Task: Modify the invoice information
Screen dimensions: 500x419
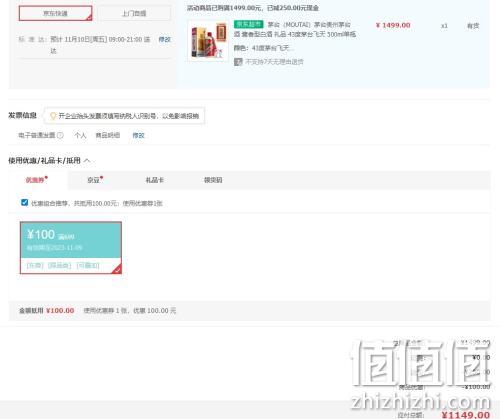Action: click(138, 135)
